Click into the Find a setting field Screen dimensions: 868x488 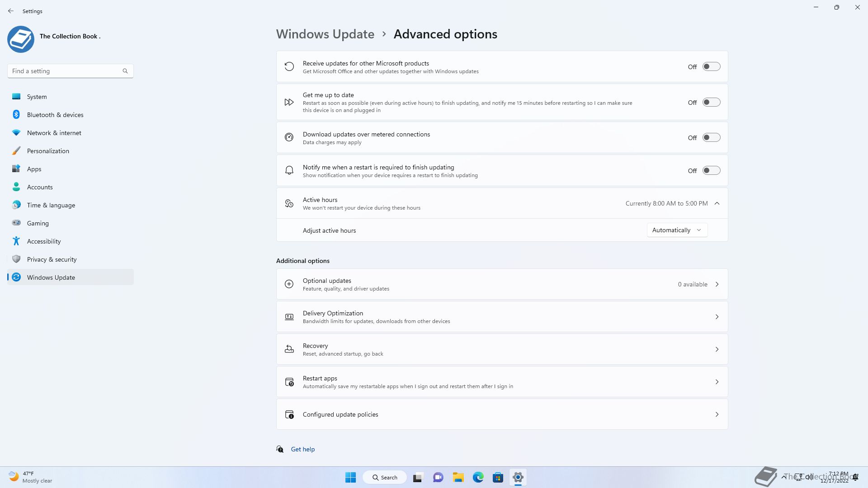coord(71,71)
